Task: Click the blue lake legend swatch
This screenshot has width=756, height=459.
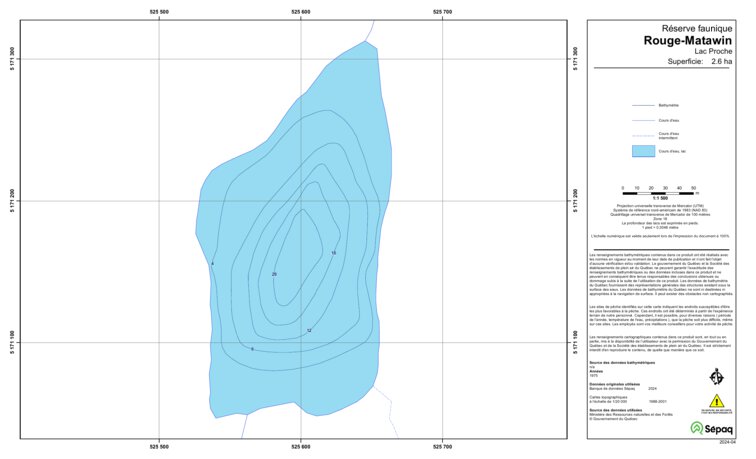Action: [643, 151]
